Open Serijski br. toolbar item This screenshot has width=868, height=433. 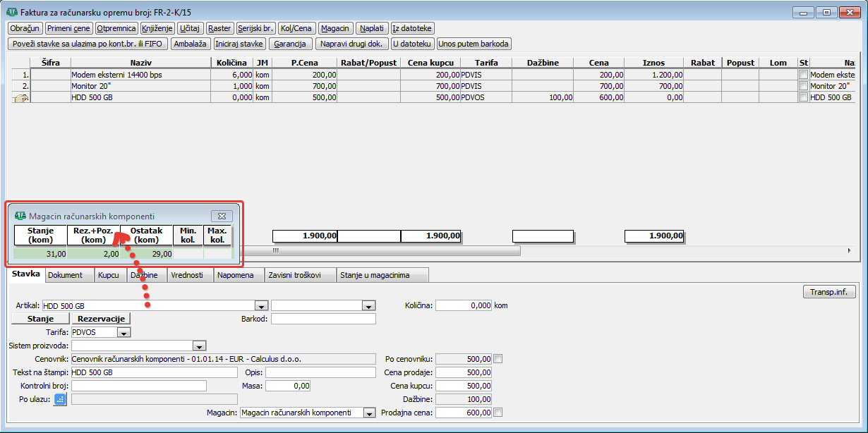tap(255, 28)
